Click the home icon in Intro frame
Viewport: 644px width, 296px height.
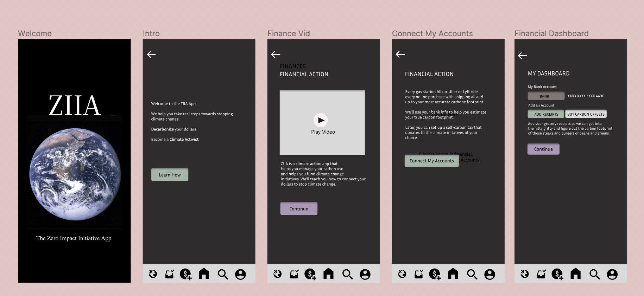click(204, 274)
